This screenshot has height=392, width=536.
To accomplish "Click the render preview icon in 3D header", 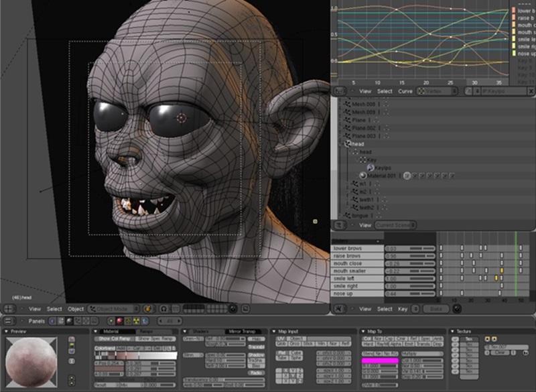I will coord(246,309).
